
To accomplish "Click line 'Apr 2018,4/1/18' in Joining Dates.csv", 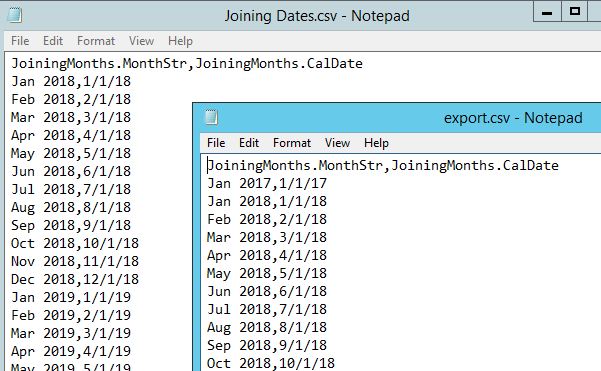I will pos(71,136).
